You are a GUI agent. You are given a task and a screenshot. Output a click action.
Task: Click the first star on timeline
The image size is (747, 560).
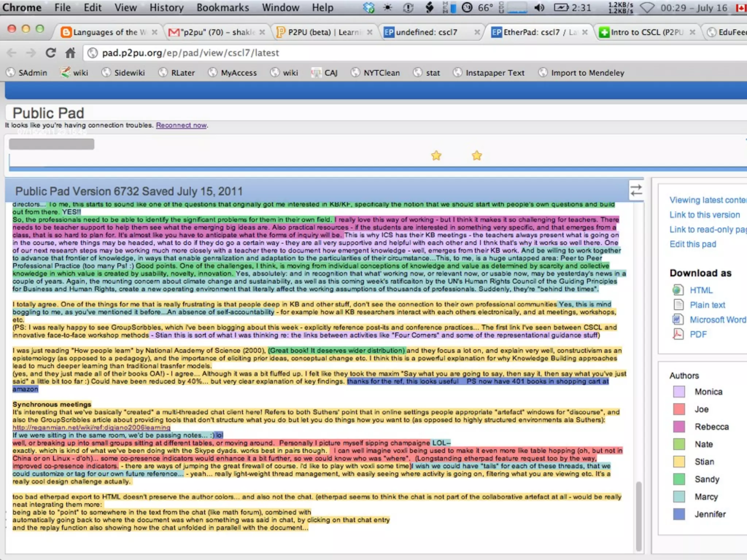(436, 156)
